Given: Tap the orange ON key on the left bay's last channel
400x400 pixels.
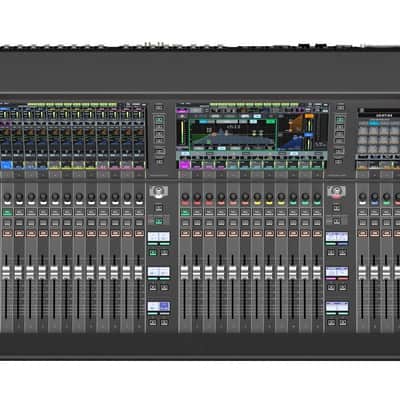Looking at the screenshot, I should (x=139, y=234).
